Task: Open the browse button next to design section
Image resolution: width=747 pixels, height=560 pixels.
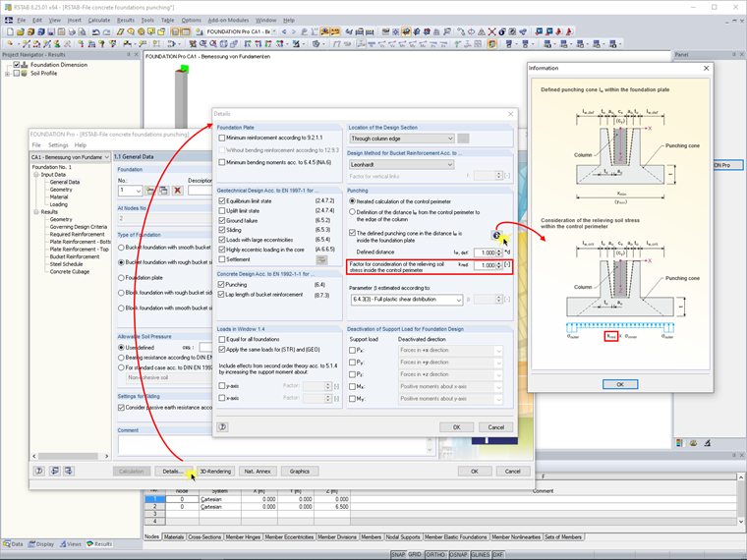Action: [x=463, y=139]
